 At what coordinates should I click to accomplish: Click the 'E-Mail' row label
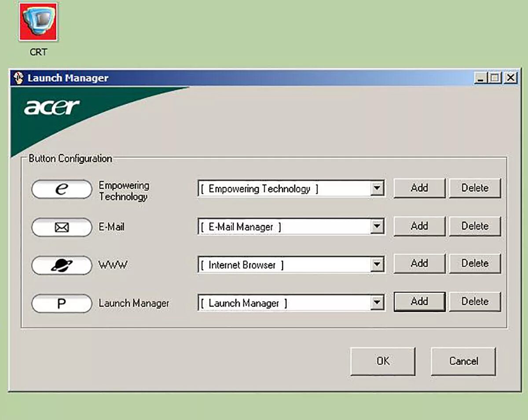(x=111, y=227)
